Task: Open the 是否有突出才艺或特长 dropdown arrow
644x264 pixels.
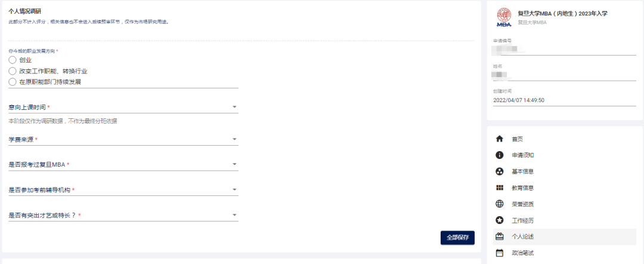Action: point(234,215)
